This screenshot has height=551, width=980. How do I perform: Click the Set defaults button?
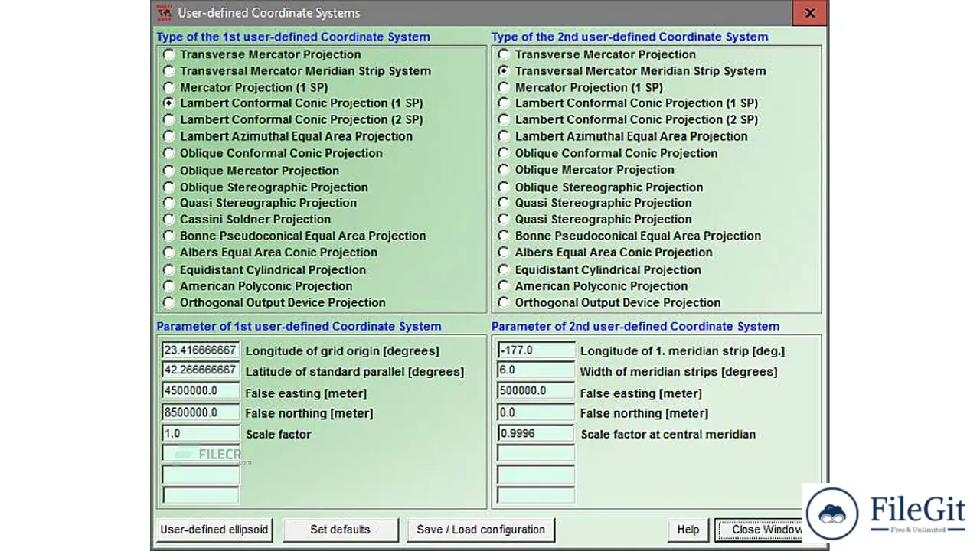click(x=341, y=530)
